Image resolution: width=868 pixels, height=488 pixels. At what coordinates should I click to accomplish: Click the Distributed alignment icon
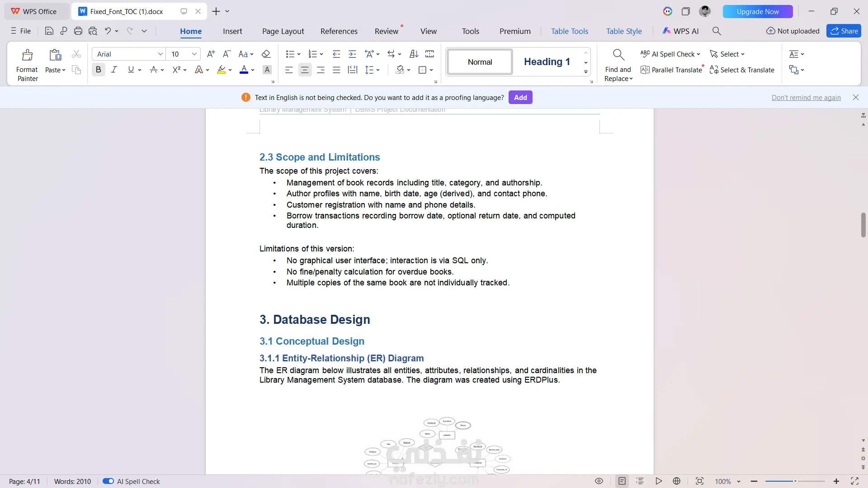tap(352, 70)
